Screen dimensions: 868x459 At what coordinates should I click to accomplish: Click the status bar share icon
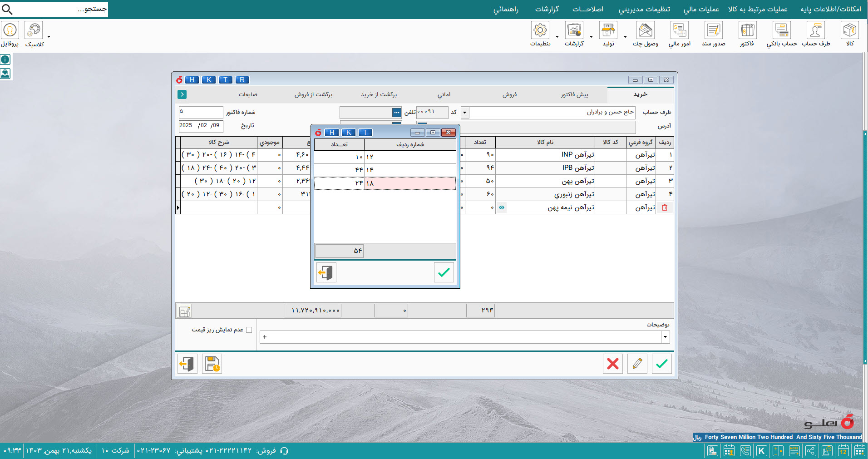[x=811, y=451]
